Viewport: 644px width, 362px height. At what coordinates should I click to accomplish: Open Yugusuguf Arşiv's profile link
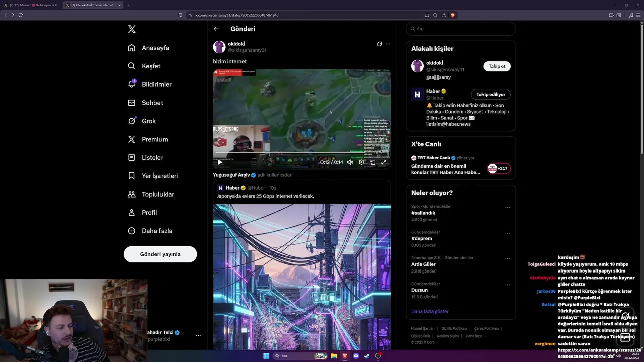[234, 175]
